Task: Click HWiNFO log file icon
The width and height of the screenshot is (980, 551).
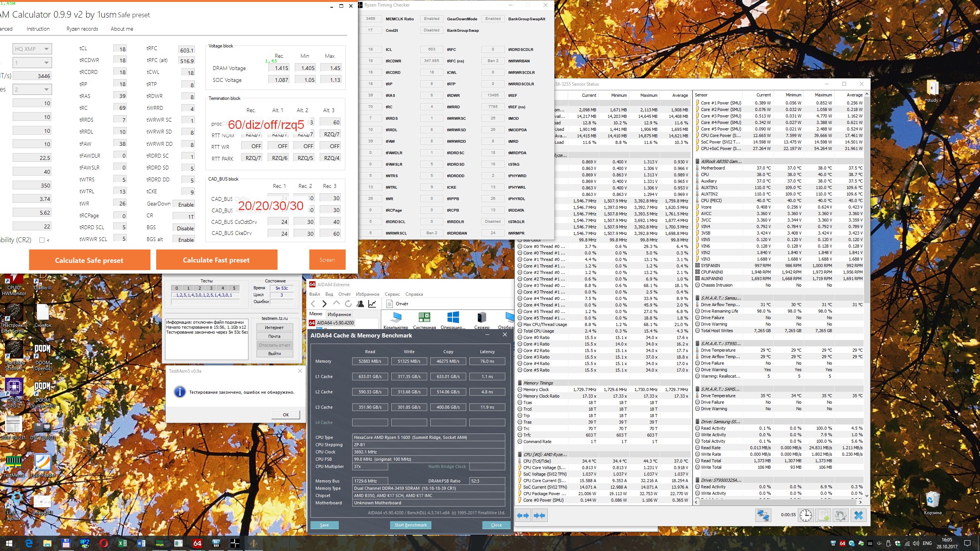Action: click(x=823, y=515)
